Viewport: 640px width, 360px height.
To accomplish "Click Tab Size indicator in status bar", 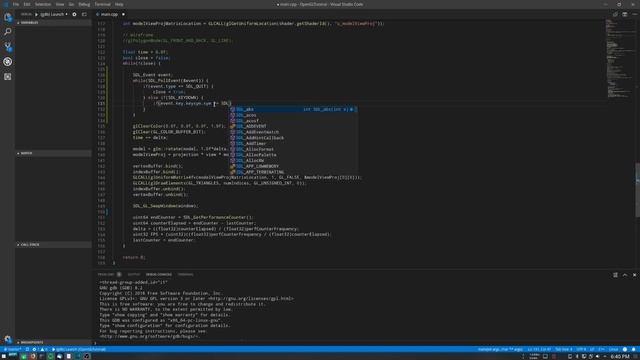I will coord(564,349).
